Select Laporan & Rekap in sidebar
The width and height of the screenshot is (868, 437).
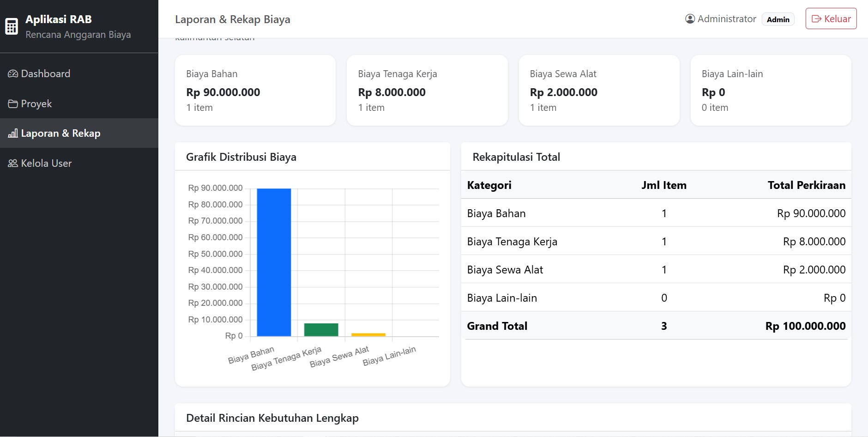pyautogui.click(x=79, y=134)
